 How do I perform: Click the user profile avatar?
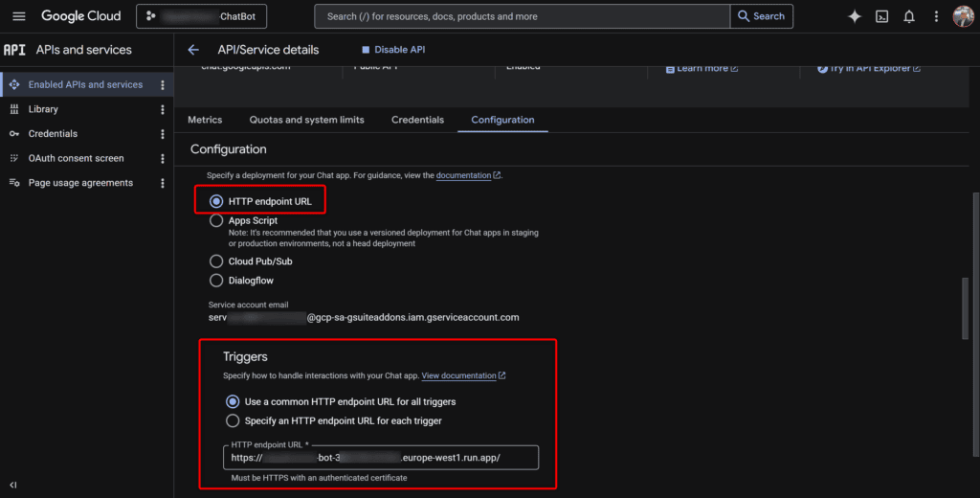(963, 16)
